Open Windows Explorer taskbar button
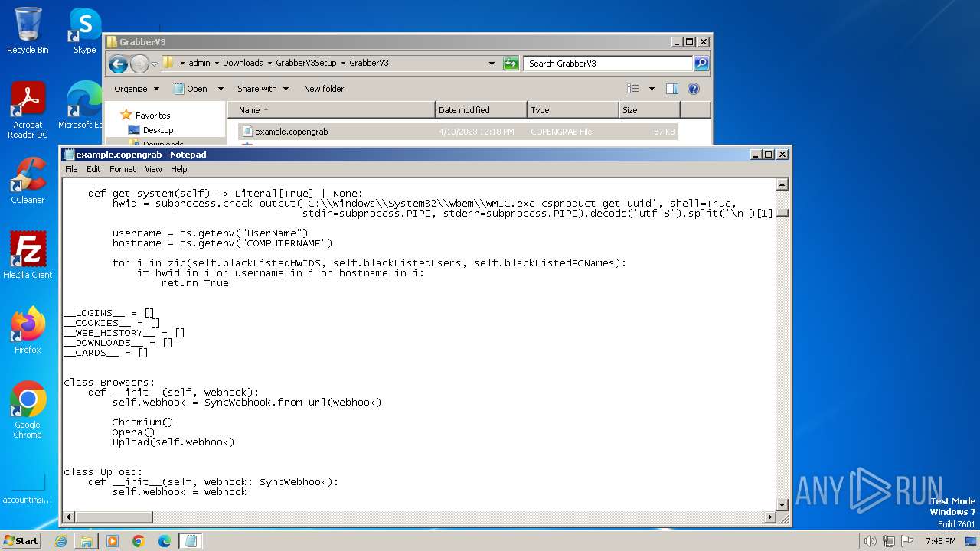Viewport: 980px width, 551px height. (x=87, y=541)
